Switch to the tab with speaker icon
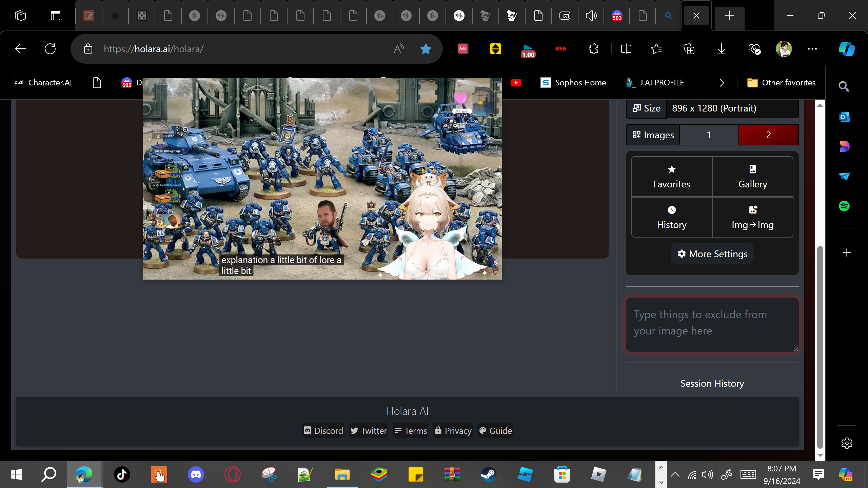The image size is (868, 488). (591, 16)
